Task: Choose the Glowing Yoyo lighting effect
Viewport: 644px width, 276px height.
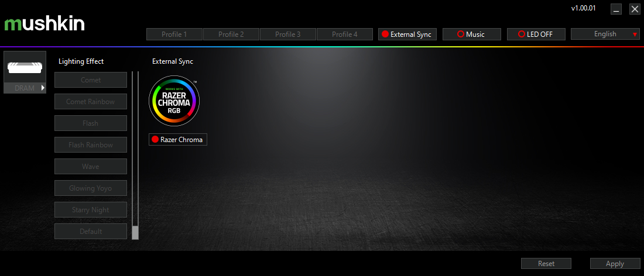Action: pos(91,188)
